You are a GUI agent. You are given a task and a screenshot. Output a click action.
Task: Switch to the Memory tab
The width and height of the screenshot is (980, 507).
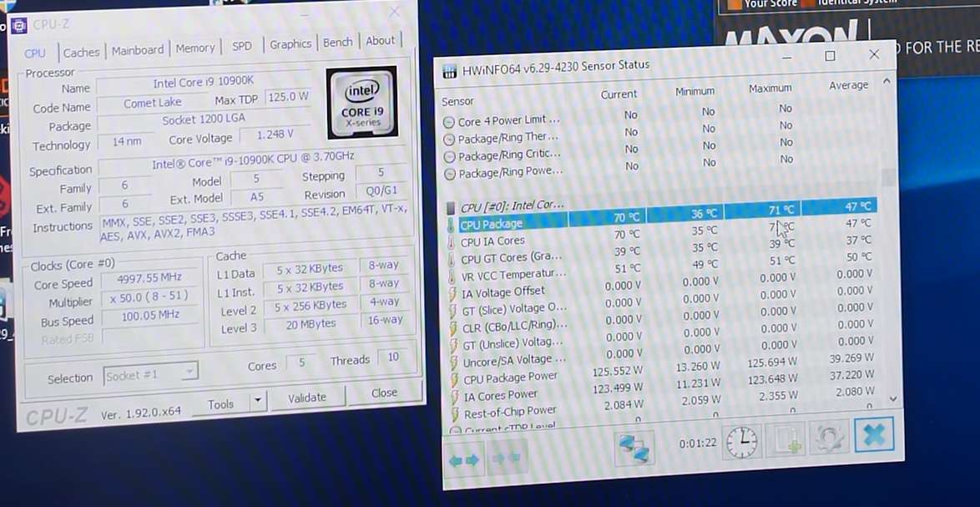[195, 48]
